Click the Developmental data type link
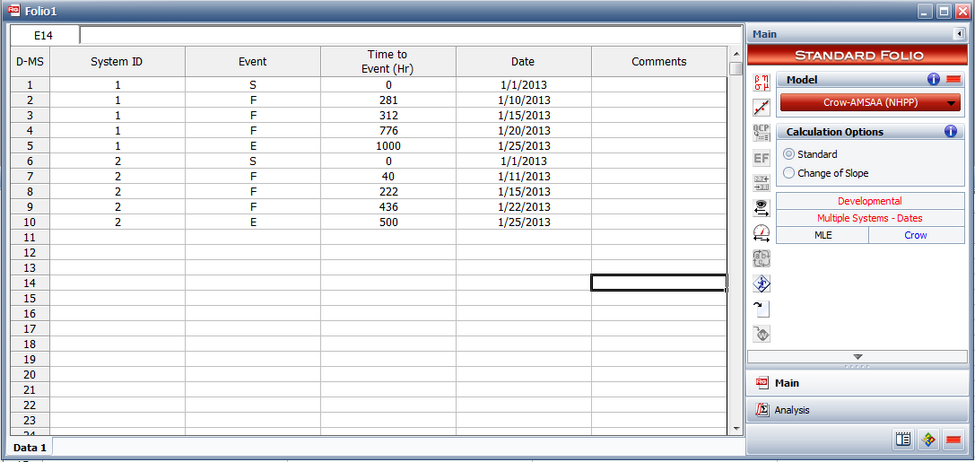 click(869, 201)
